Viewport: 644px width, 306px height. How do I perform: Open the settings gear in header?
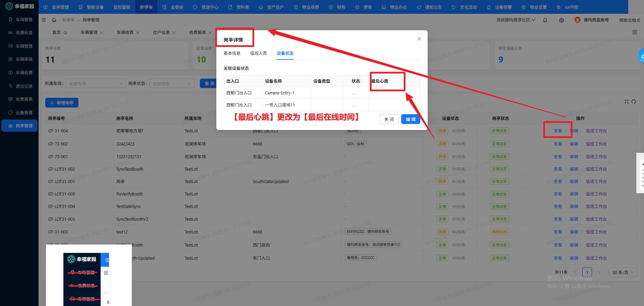coord(561,20)
